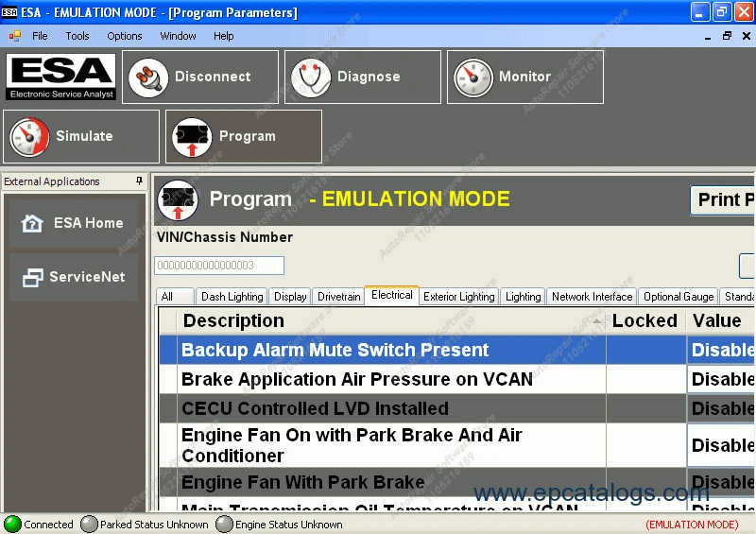Open the Disabled value for Backup Alarm

(x=721, y=350)
